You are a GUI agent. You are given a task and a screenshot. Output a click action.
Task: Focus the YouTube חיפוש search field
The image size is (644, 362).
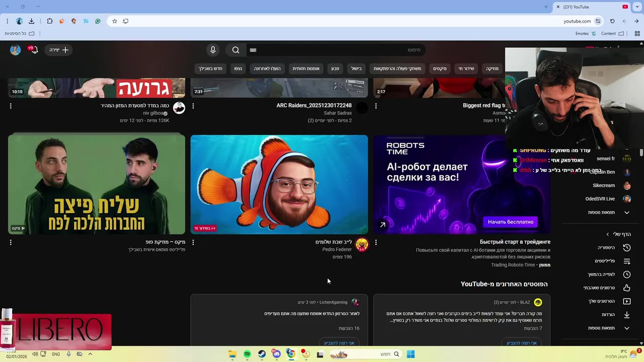click(336, 50)
